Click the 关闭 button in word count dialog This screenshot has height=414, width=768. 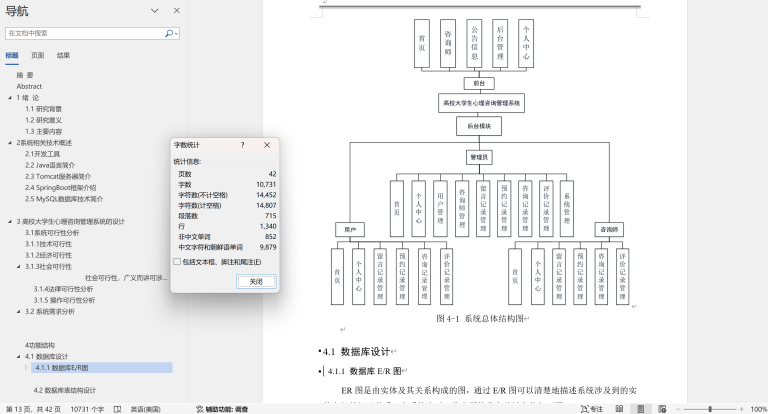(x=256, y=281)
